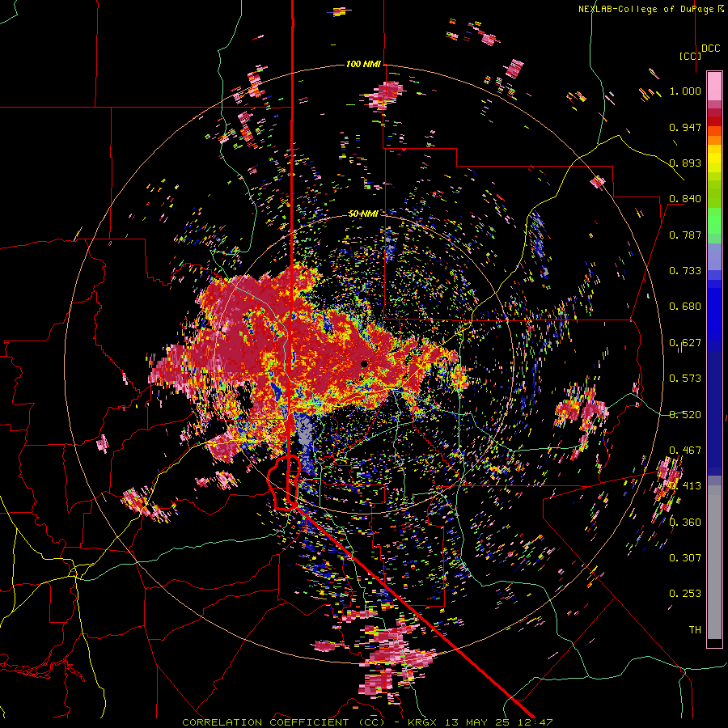Select the 0.840 legend value

685,199
